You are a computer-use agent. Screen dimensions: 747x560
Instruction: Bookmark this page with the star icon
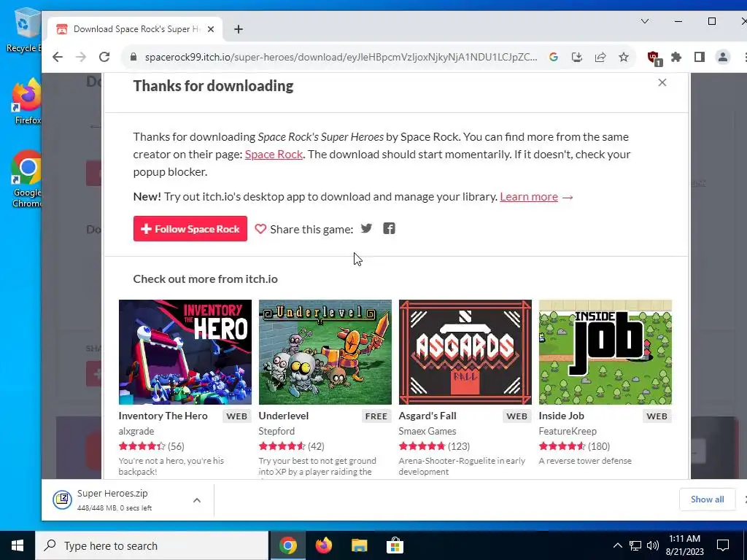pos(624,57)
